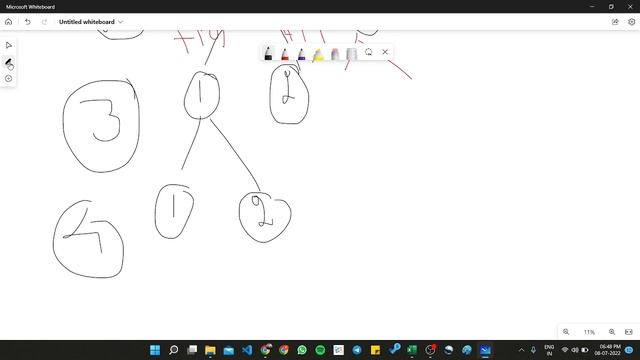640x360 pixels.
Task: Open Excel from taskbar
Action: pos(412,350)
